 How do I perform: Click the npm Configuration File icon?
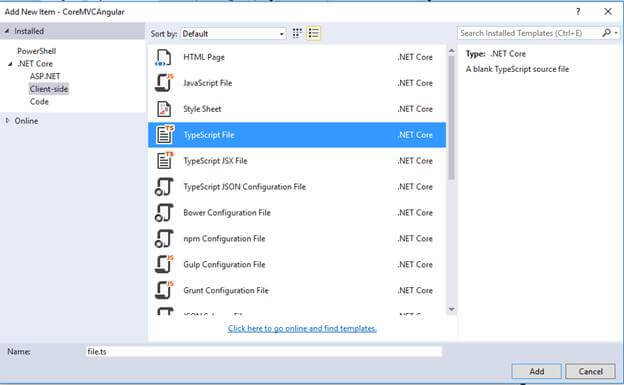pyautogui.click(x=164, y=238)
